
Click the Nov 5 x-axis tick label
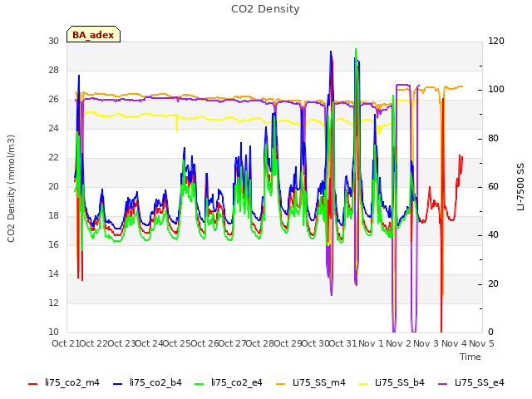(x=481, y=343)
